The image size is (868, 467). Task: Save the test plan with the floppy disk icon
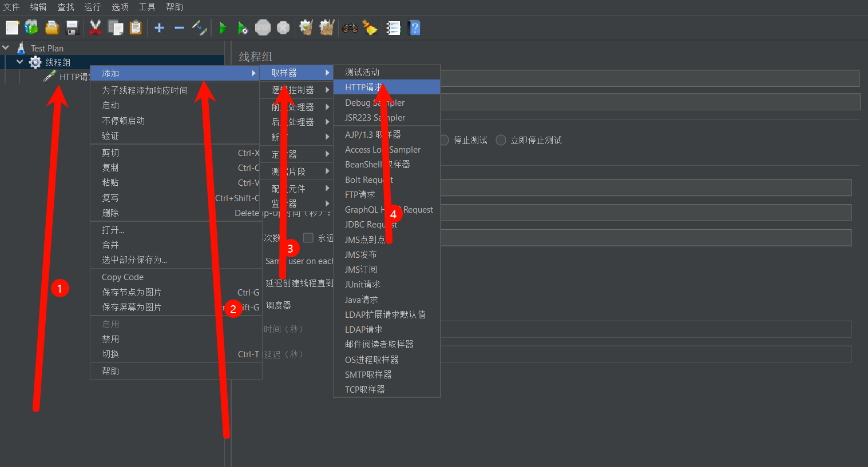tap(71, 27)
